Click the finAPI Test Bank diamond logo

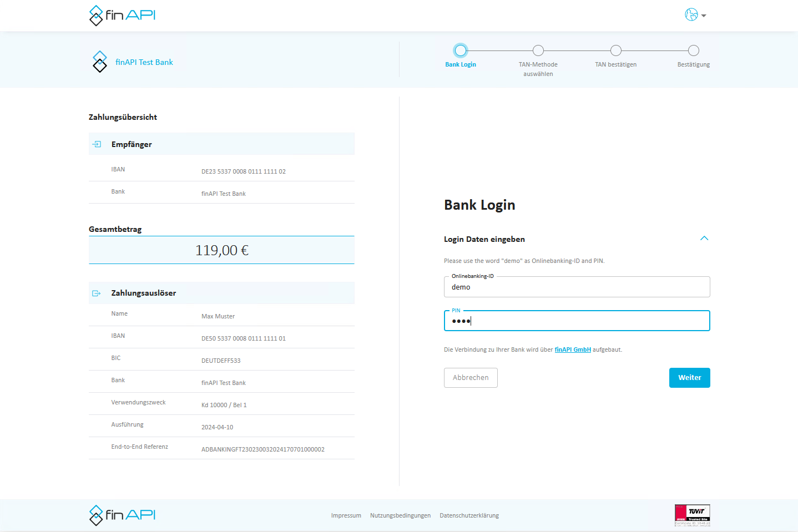[x=100, y=62]
